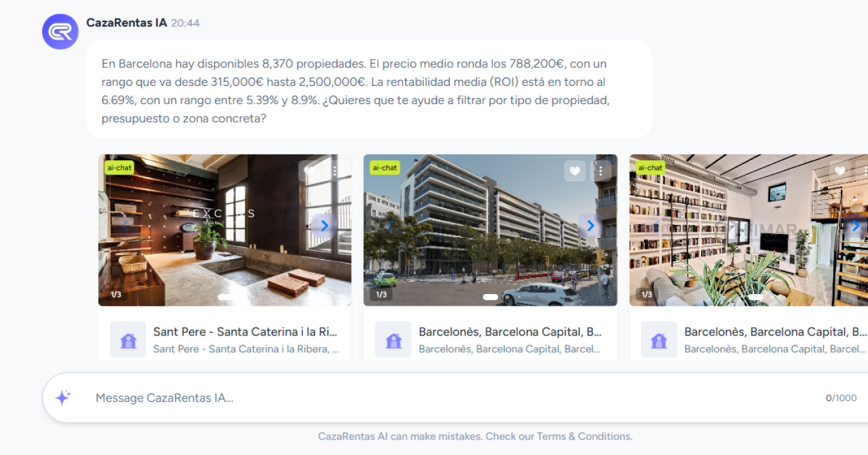Favorite the apartment building property card
Viewport: 868px width, 455px height.
tap(574, 171)
